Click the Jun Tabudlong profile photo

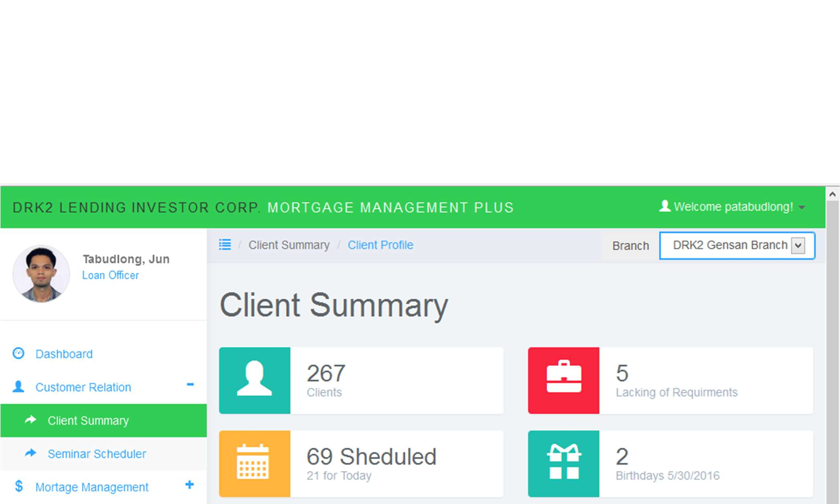coord(41,274)
